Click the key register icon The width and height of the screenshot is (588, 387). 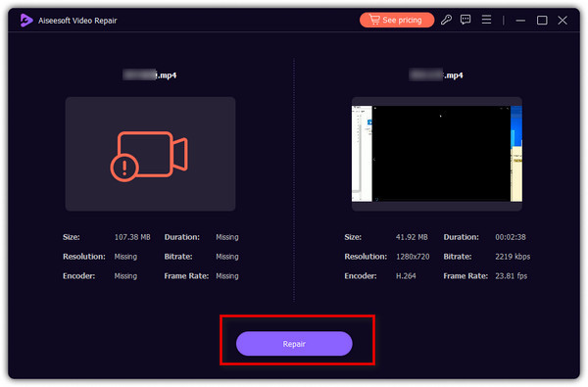pyautogui.click(x=446, y=20)
